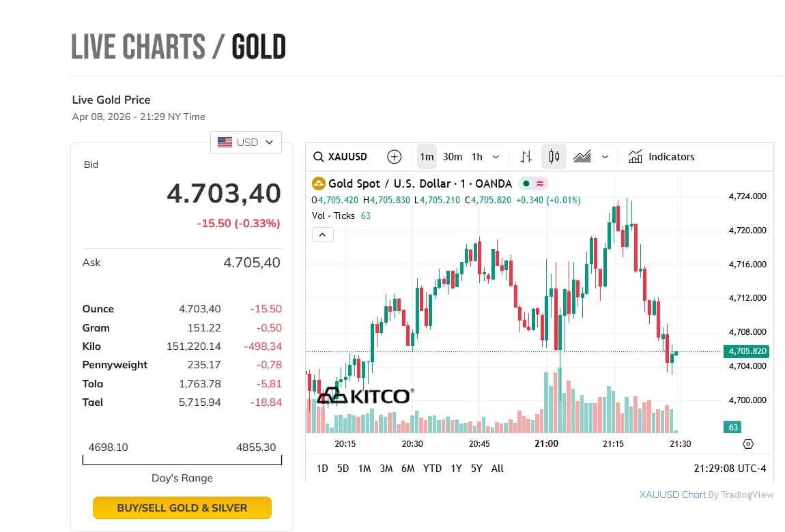Screen dimensions: 785x532
Task: Open the USD currency dropdown
Action: click(246, 142)
